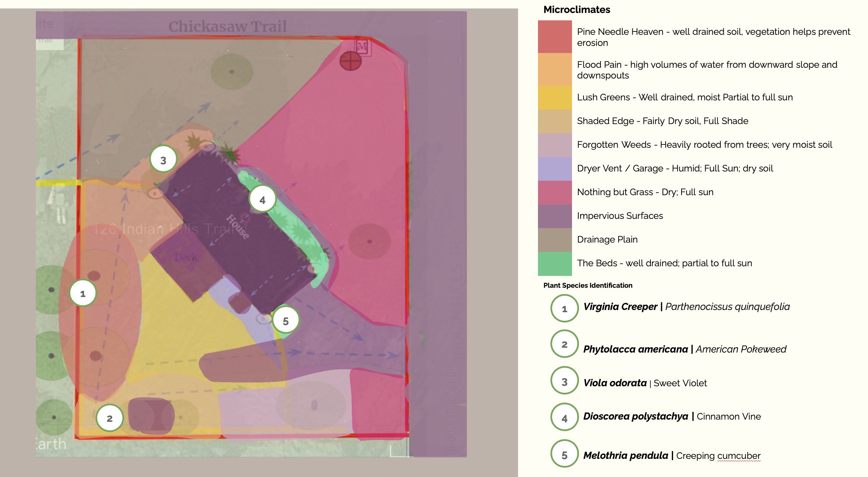
Task: Click the Deck label on the map
Action: [x=186, y=257]
